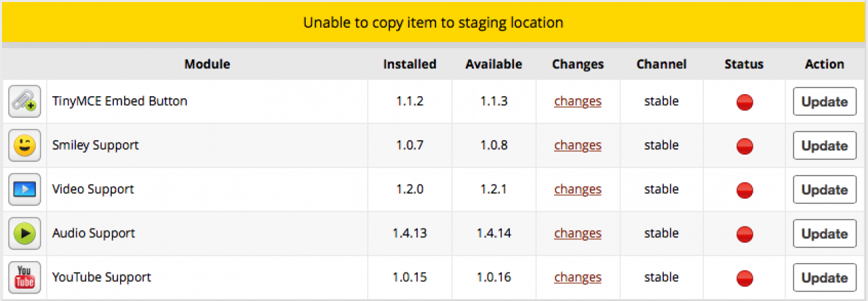Open changes link for TinyMCE Embed Button
This screenshot has height=301, width=868.
click(x=578, y=102)
